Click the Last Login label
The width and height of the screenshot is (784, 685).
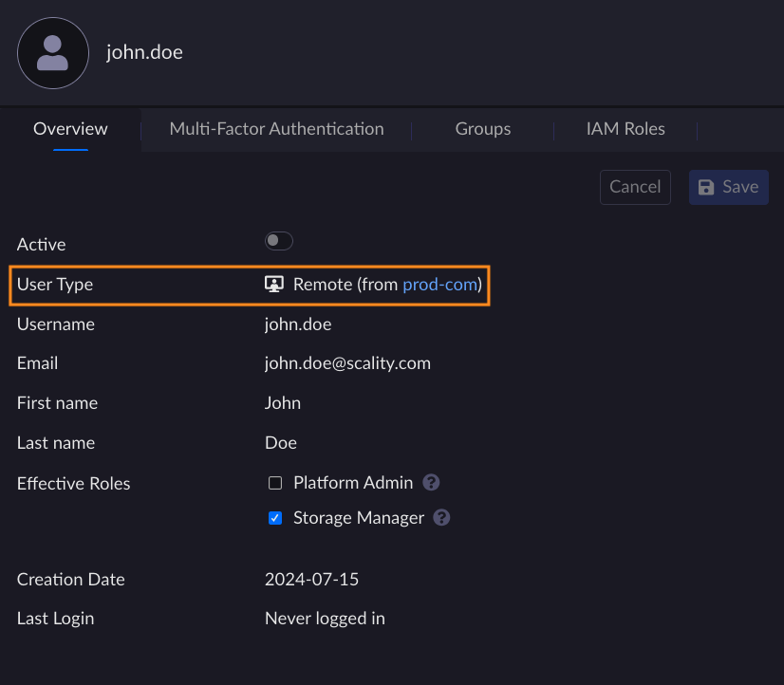pos(55,619)
